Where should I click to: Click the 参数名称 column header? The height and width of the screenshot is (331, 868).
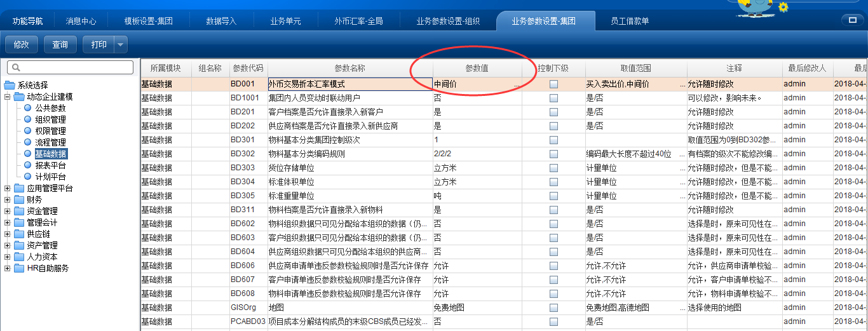tap(350, 68)
